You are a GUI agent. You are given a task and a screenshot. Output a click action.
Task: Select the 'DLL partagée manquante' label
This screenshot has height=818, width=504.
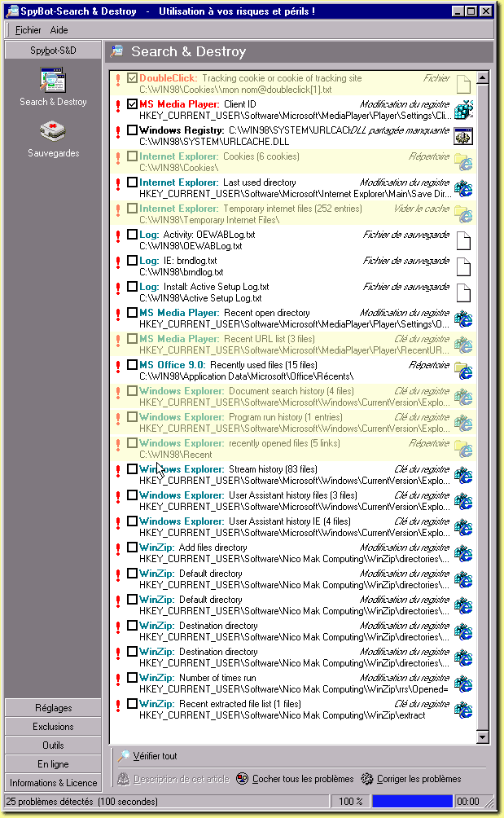(x=400, y=130)
